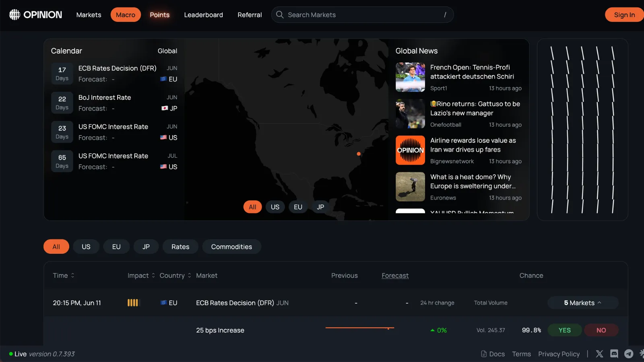Screen dimensions: 644x362
Task: Click the Search Markets input field
Action: point(362,15)
